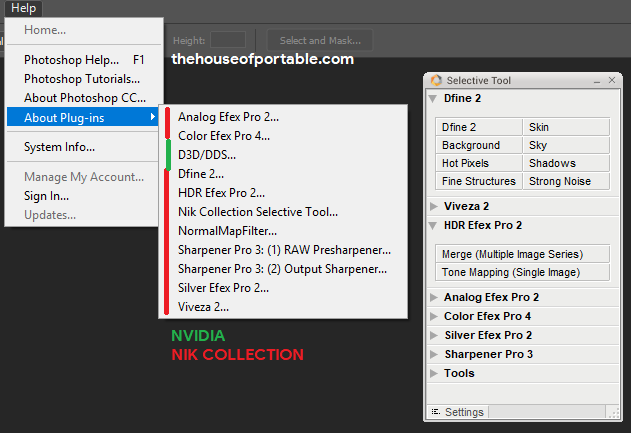This screenshot has width=631, height=433.
Task: Expand the Tools section
Action: (x=434, y=373)
